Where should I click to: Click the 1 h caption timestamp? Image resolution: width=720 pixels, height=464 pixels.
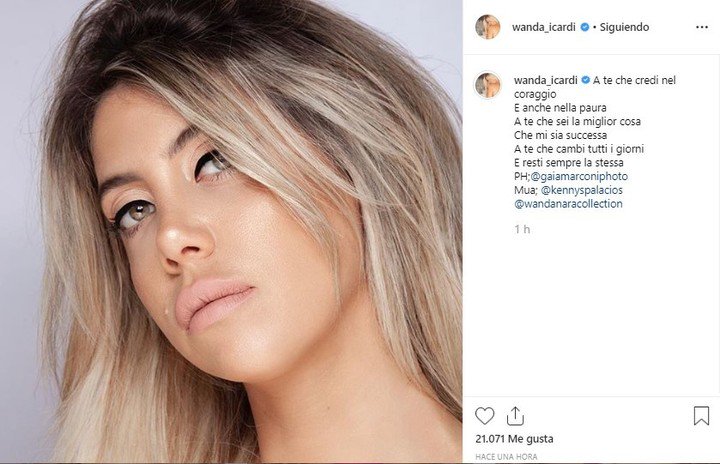tap(522, 229)
